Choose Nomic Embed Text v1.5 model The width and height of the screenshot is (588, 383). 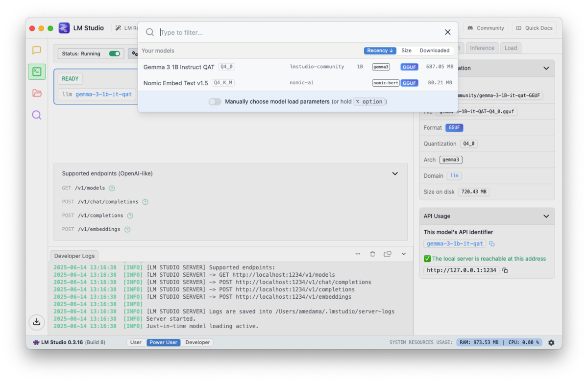(298, 83)
